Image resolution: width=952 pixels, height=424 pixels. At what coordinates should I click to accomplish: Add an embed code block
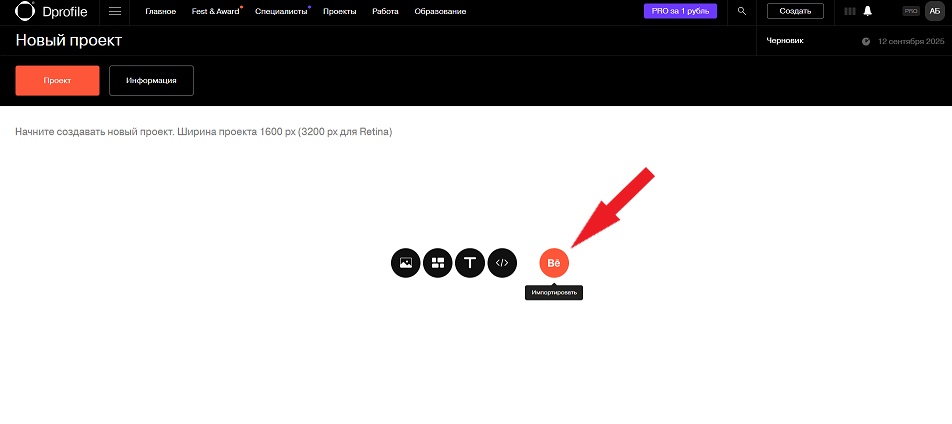[502, 263]
